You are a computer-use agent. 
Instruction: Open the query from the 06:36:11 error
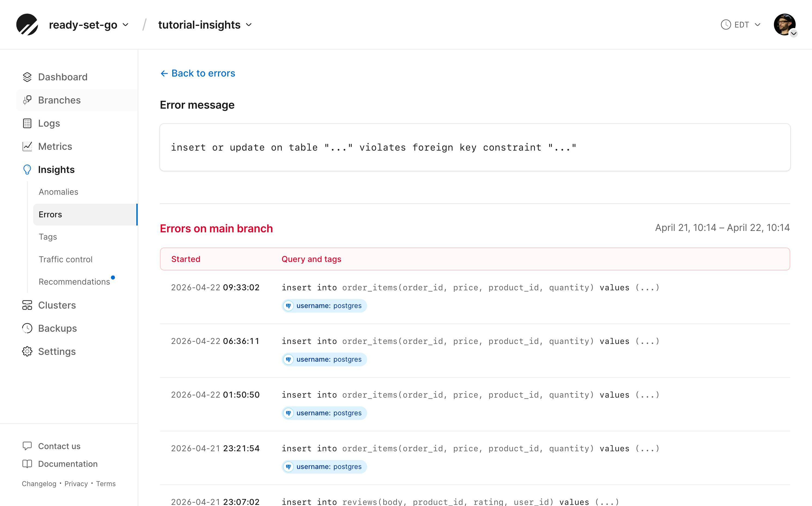pyautogui.click(x=470, y=341)
